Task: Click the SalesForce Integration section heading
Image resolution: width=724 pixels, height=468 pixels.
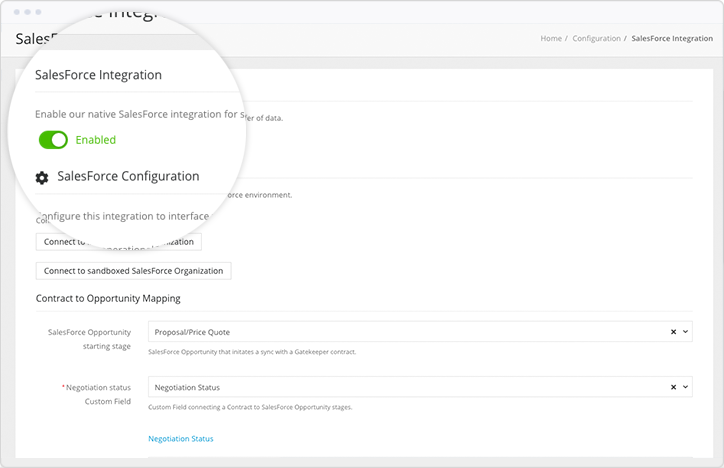Action: pyautogui.click(x=98, y=75)
